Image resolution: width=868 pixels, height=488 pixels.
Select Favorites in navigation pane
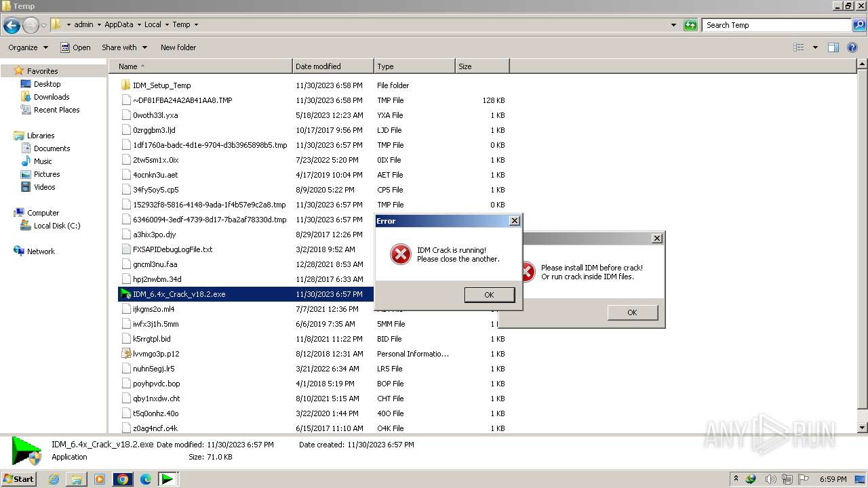[x=42, y=71]
